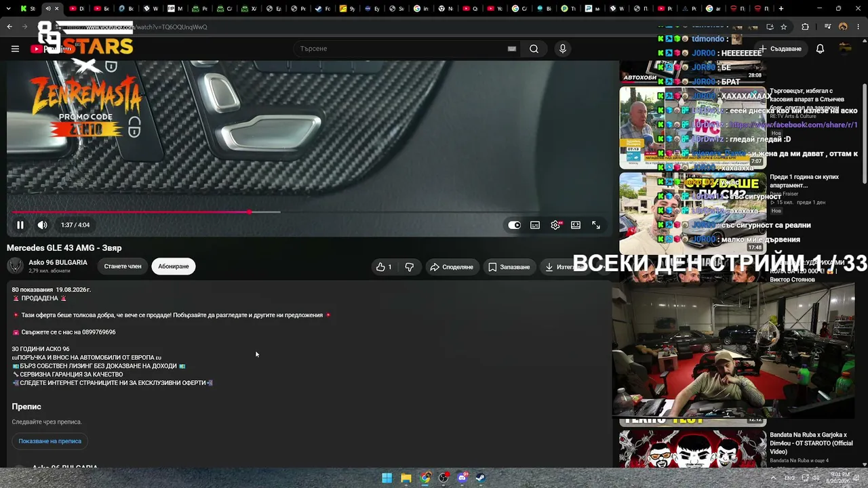Click the phone number 0899769696
868x488 pixels.
tap(98, 332)
